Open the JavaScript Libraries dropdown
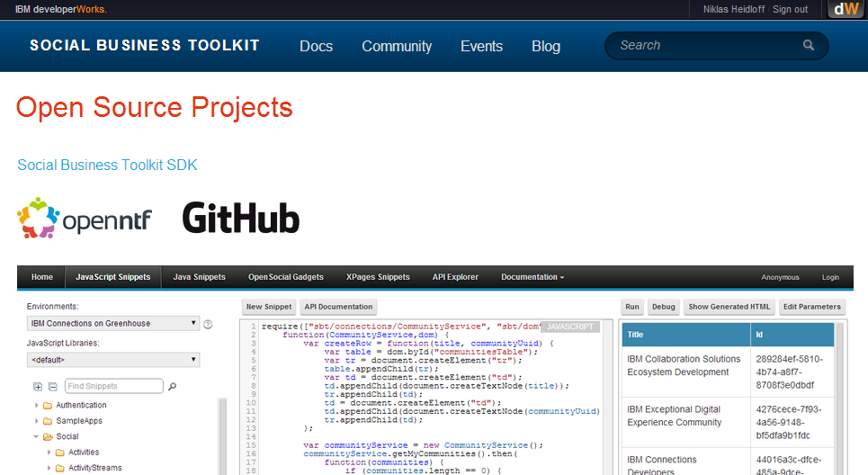 tap(113, 360)
